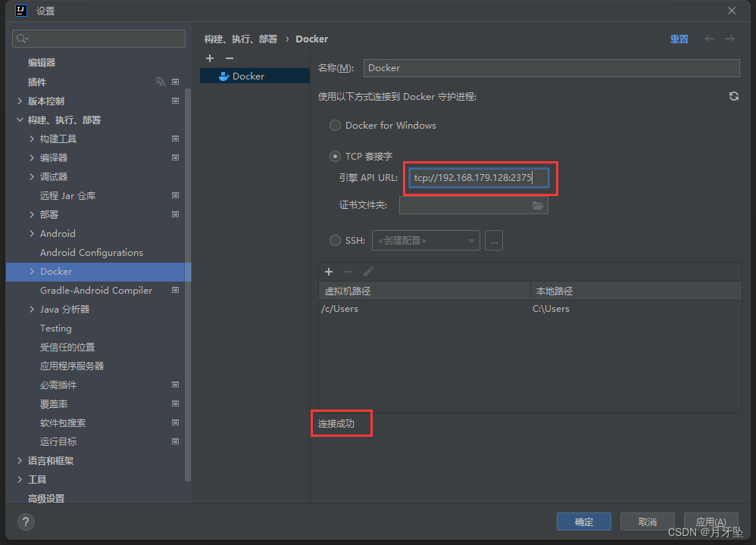Expand the 构建工具 tree node
Screen dimensions: 756x545
32,139
